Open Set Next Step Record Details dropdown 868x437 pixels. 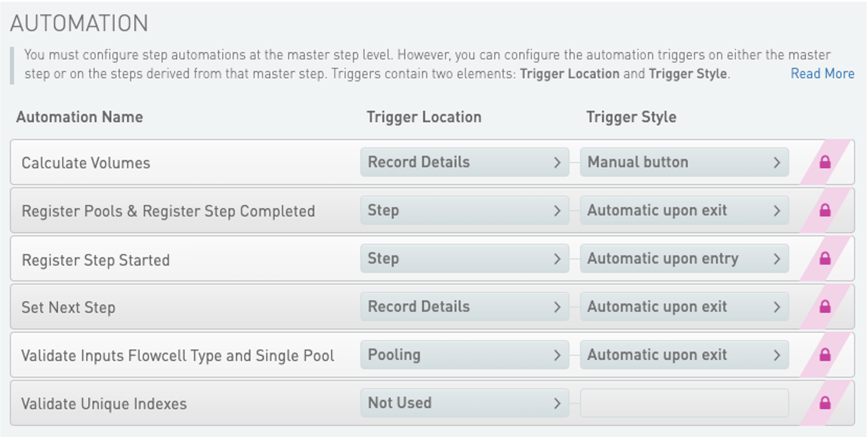[x=464, y=307]
